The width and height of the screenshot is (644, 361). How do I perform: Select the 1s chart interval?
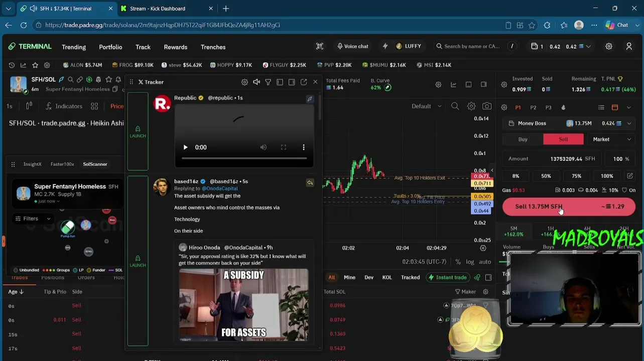click(10, 106)
